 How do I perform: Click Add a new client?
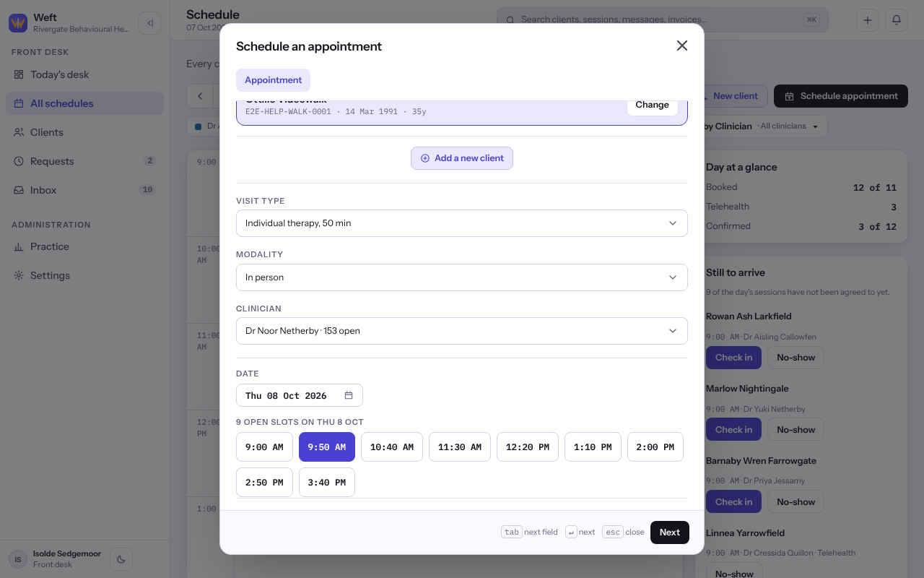462,158
